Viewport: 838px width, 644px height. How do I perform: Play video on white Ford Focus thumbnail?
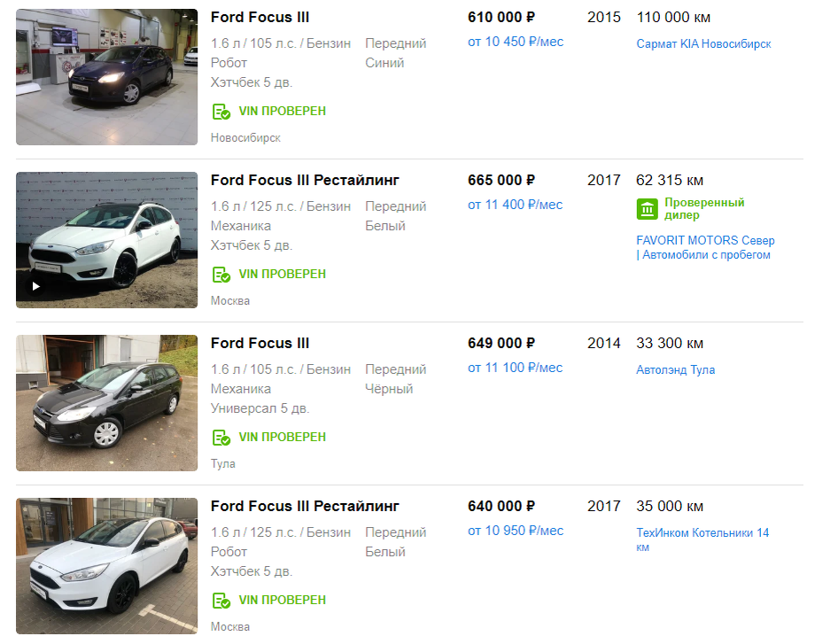click(35, 286)
